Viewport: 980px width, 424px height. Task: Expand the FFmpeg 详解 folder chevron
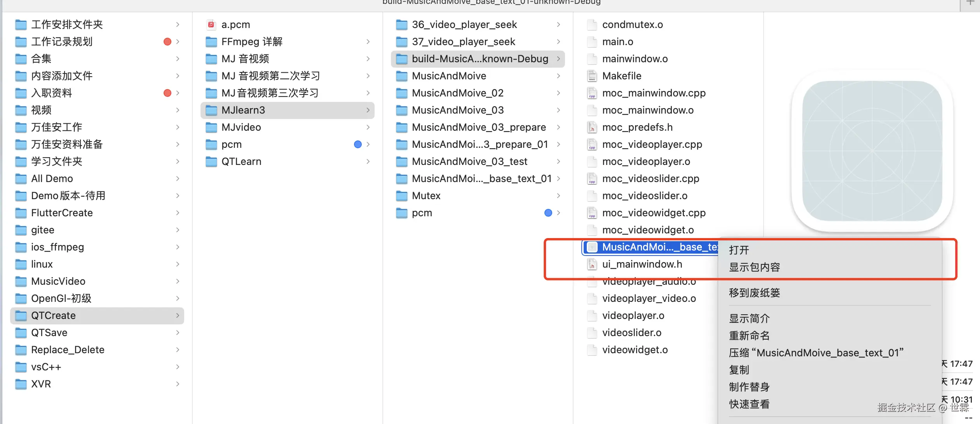(x=368, y=42)
